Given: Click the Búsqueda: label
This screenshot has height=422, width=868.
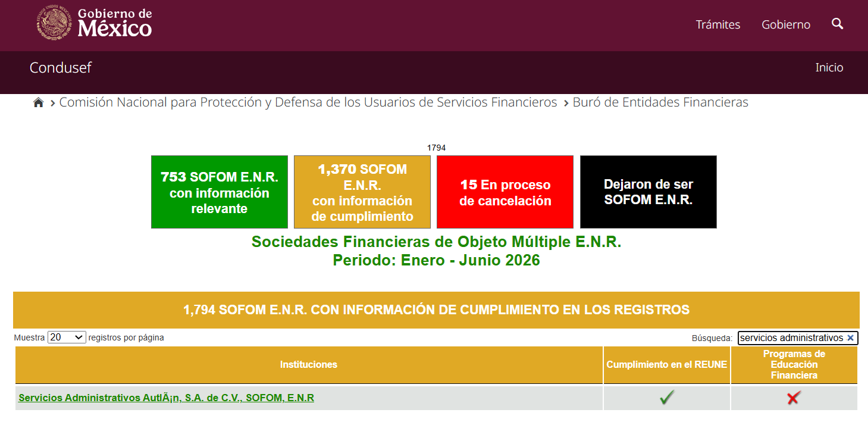Looking at the screenshot, I should [712, 338].
